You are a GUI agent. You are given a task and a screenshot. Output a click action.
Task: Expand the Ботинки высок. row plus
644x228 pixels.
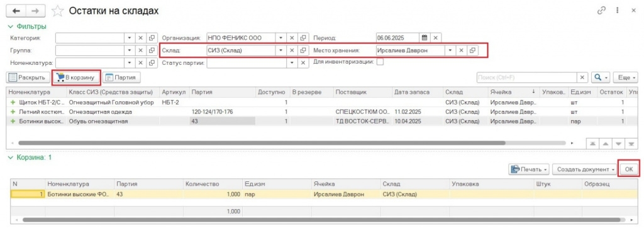pyautogui.click(x=13, y=121)
